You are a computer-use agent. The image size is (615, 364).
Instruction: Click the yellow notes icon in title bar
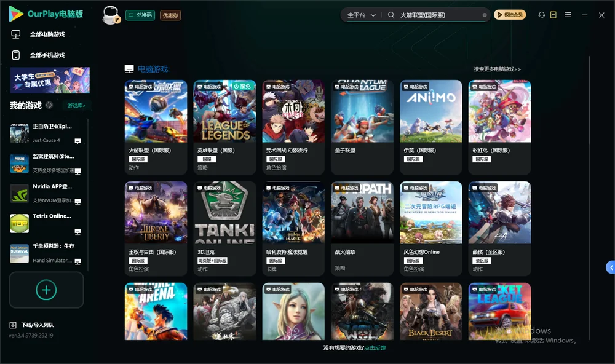point(553,15)
